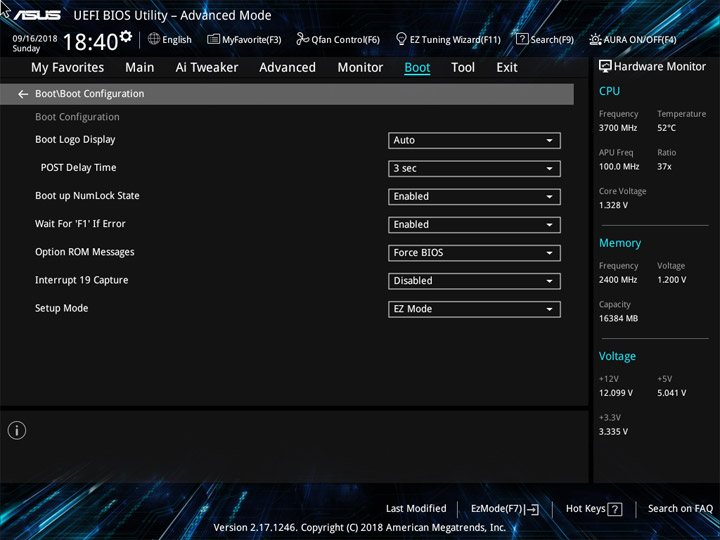Click the memory capacity 16384 MB value
Image resolution: width=720 pixels, height=540 pixels.
619,319
